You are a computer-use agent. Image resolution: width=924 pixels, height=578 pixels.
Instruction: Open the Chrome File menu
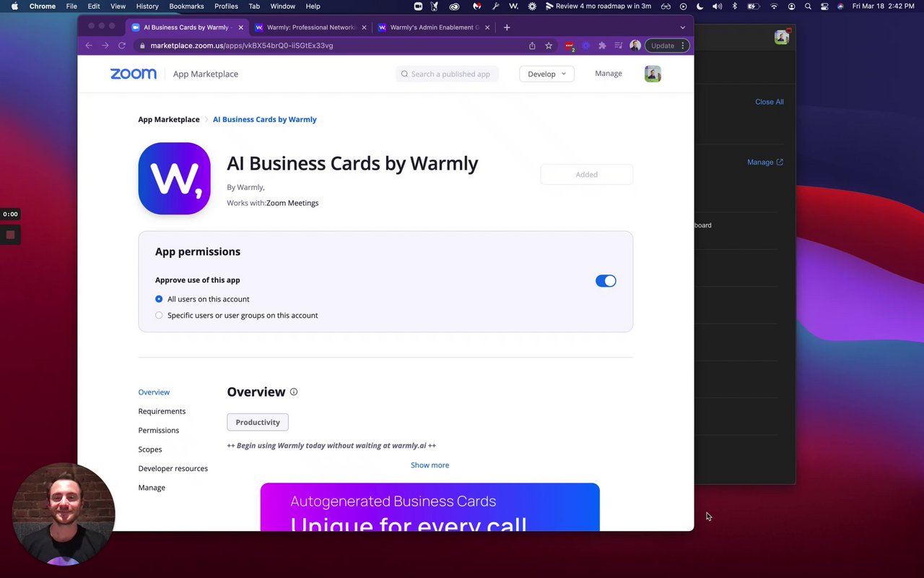coord(71,6)
